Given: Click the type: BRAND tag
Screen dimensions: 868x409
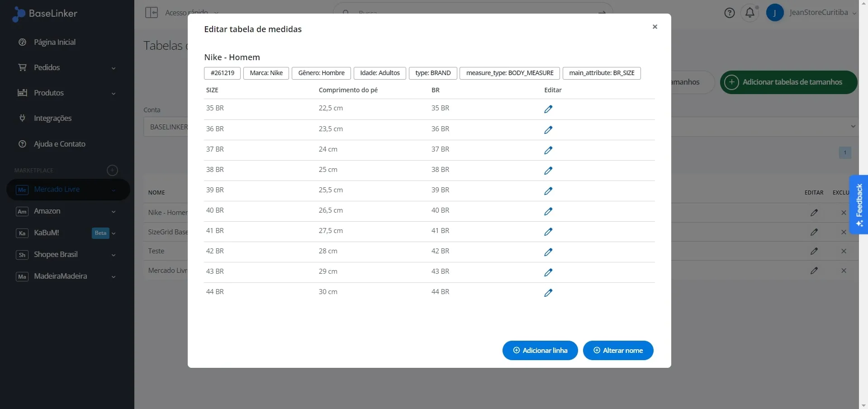Looking at the screenshot, I should [433, 73].
